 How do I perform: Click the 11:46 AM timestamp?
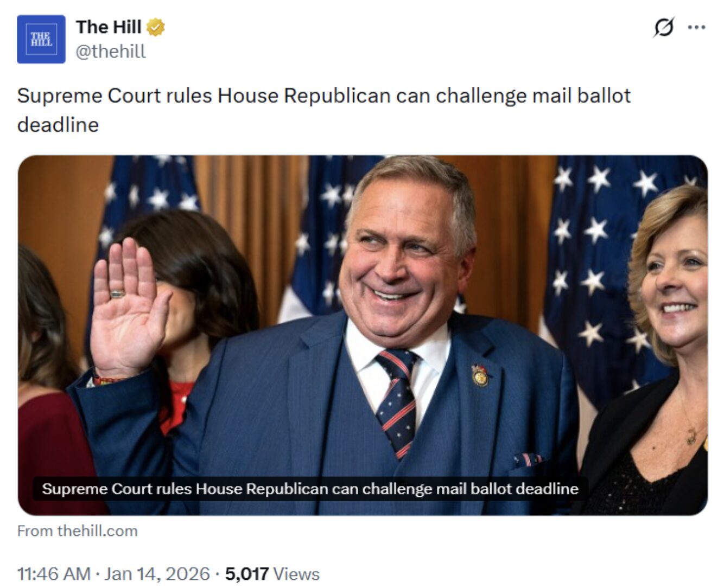point(54,573)
